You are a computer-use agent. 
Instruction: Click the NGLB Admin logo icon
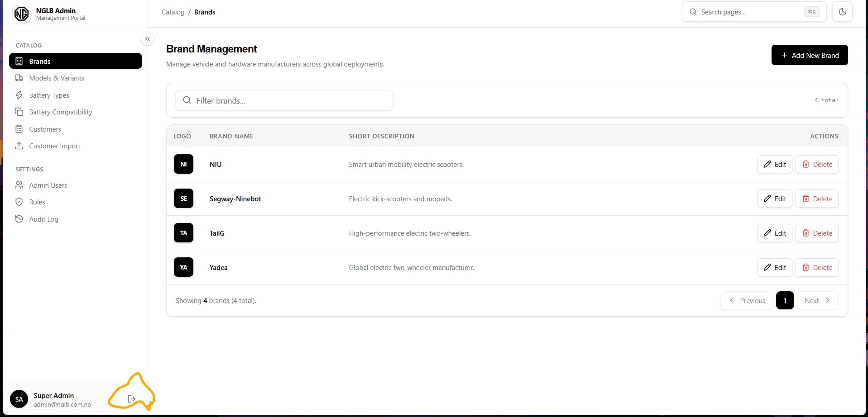coord(21,14)
